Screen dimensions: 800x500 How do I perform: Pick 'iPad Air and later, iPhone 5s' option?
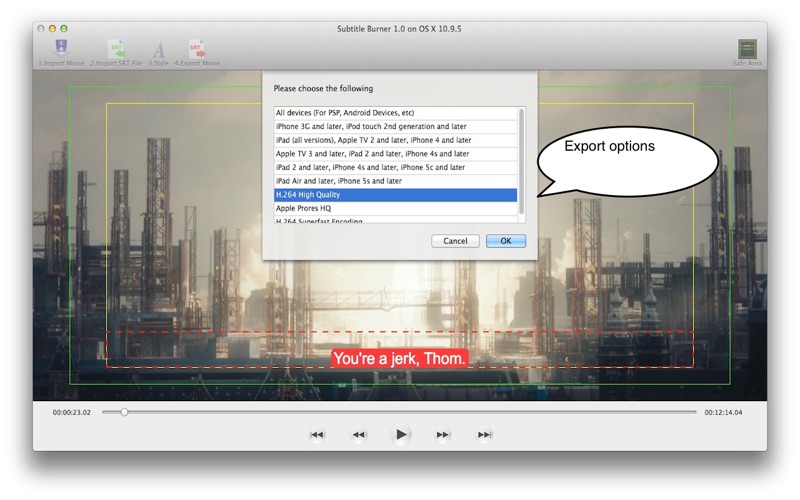[x=395, y=181]
